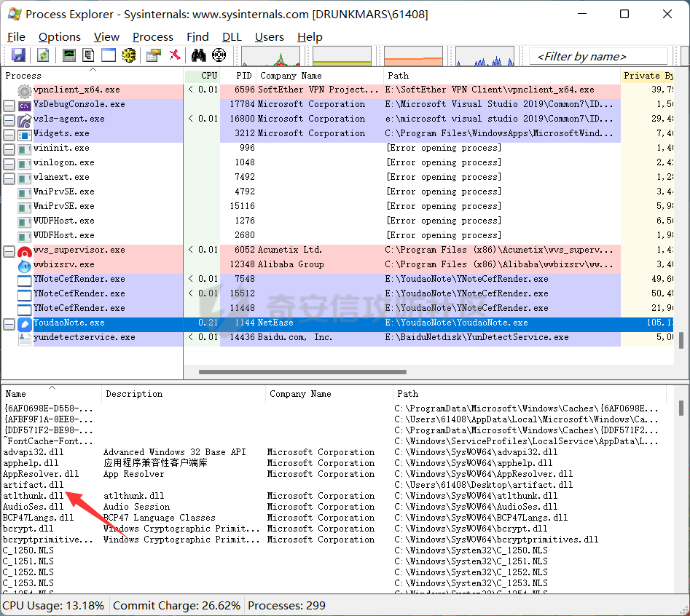Click the yellow gear DLL view icon

pyautogui.click(x=129, y=55)
